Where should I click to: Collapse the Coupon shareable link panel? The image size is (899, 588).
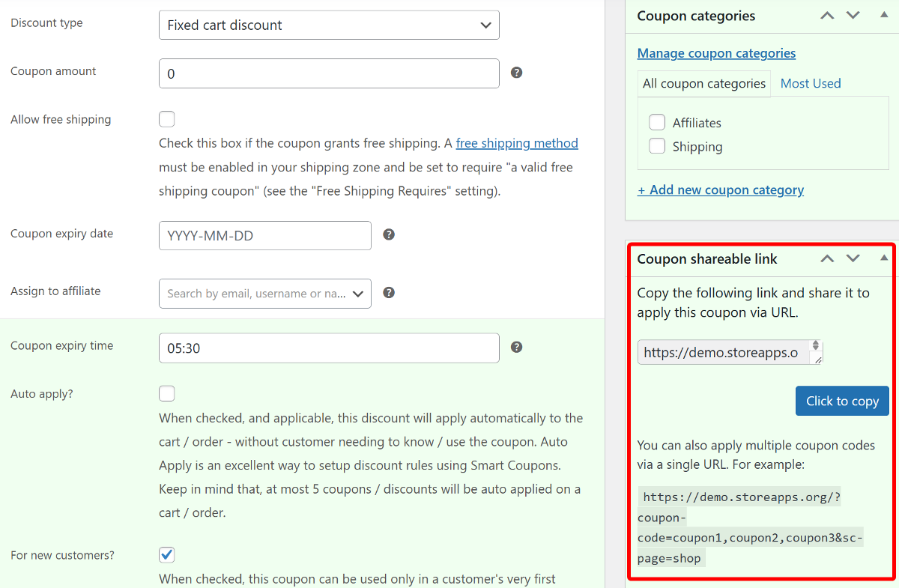(x=884, y=258)
